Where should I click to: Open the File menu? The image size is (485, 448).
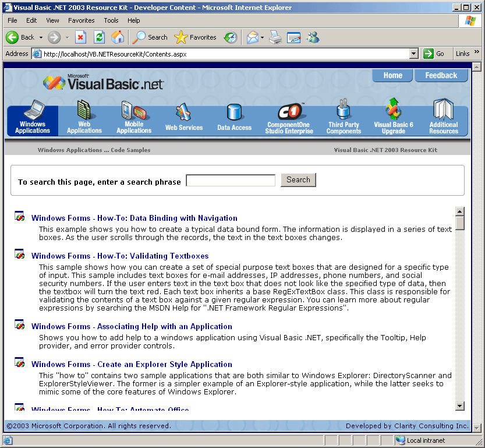[12, 20]
